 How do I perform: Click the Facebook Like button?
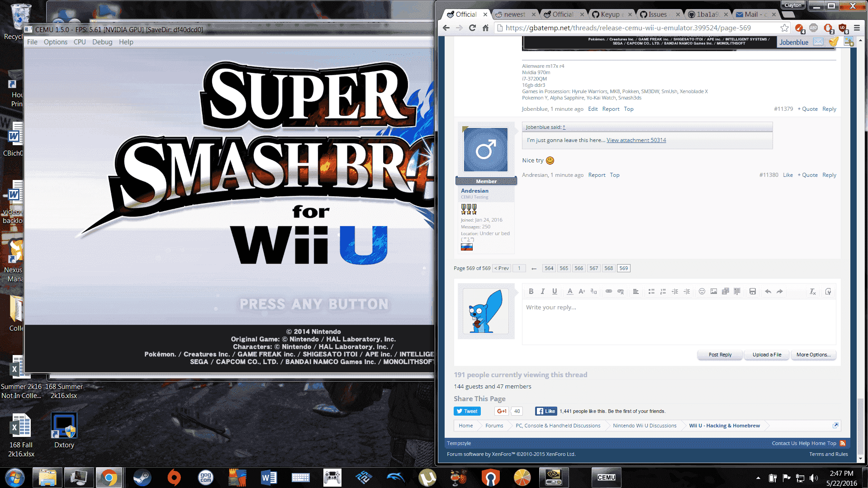546,411
